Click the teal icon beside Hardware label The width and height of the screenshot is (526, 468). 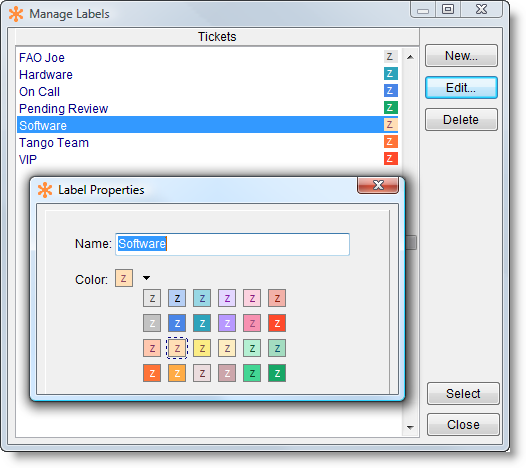(x=390, y=74)
